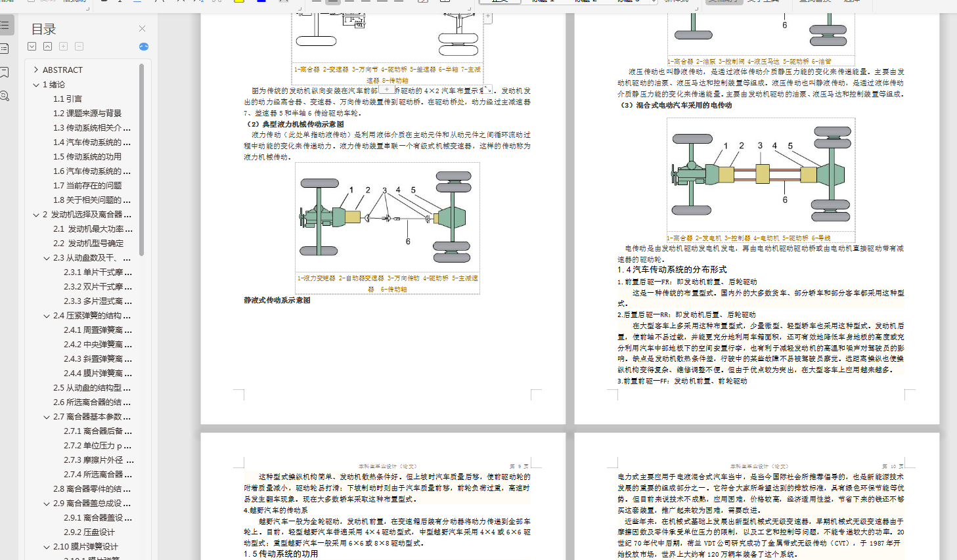Open '2.7.2 单位压力 p' subsection
957x560 pixels.
click(x=98, y=446)
